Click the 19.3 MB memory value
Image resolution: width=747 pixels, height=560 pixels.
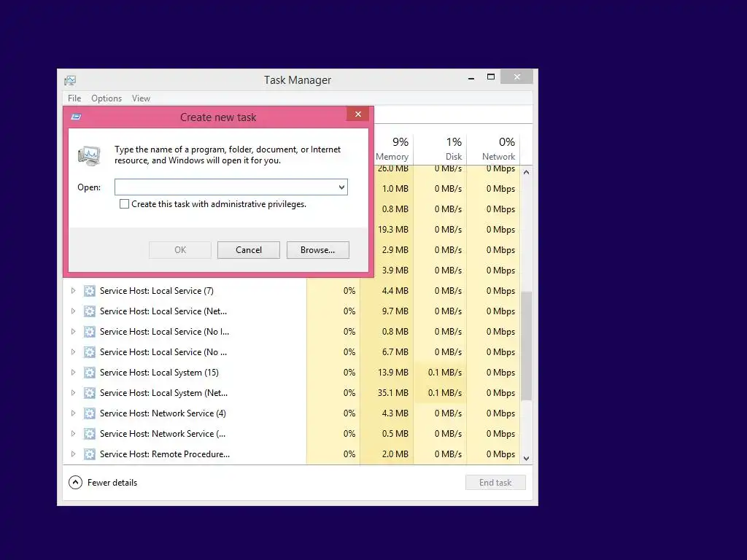[393, 230]
